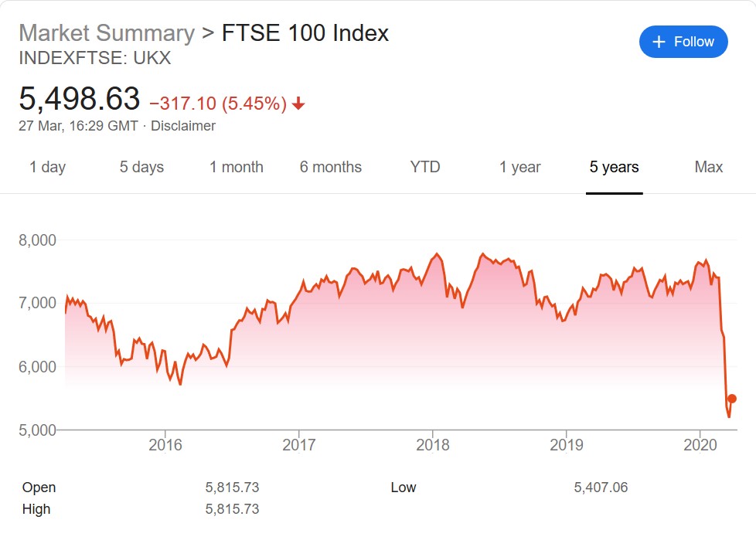Click the 8,000 y-axis label
The height and width of the screenshot is (547, 756).
point(38,240)
